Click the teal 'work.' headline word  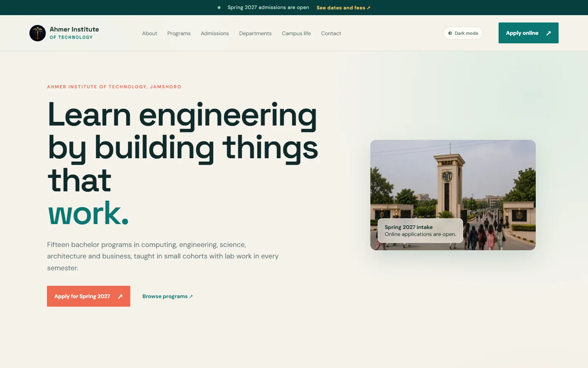pos(89,213)
